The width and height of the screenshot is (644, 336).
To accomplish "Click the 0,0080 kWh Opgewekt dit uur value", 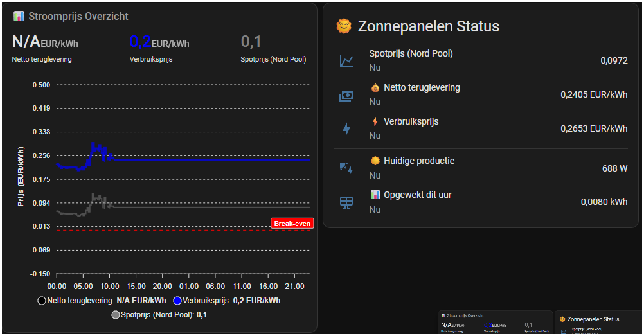I will click(604, 202).
